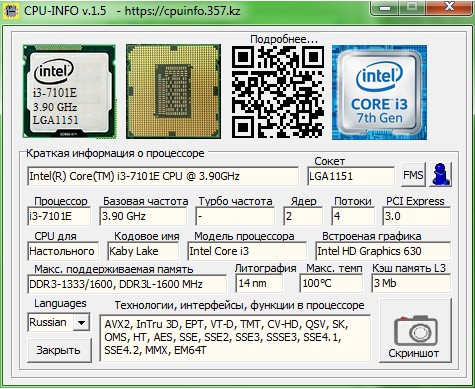Click the Russian language combo box text
Viewport: 475px width, 389px height.
48,322
